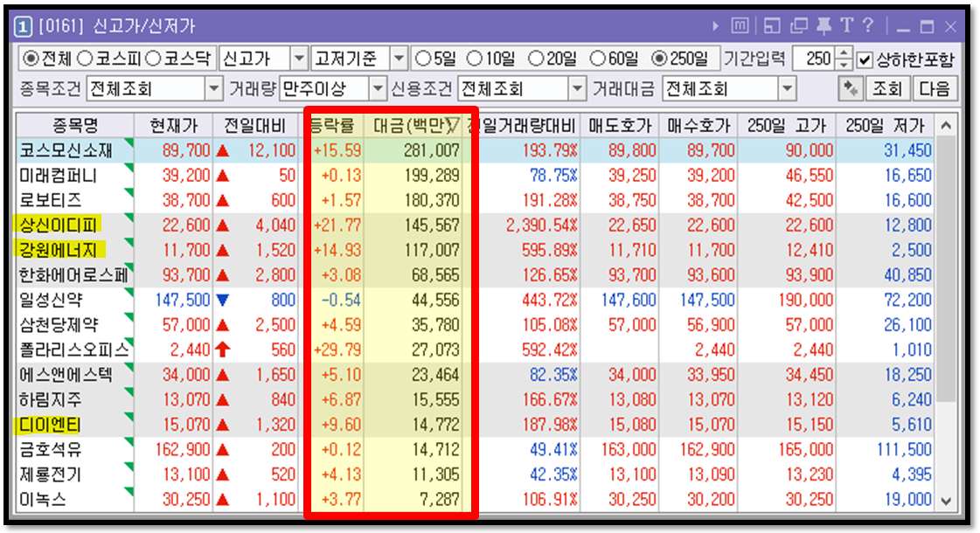Select the 로보티즈 stock name
Screen dimensions: 980x533
51,201
